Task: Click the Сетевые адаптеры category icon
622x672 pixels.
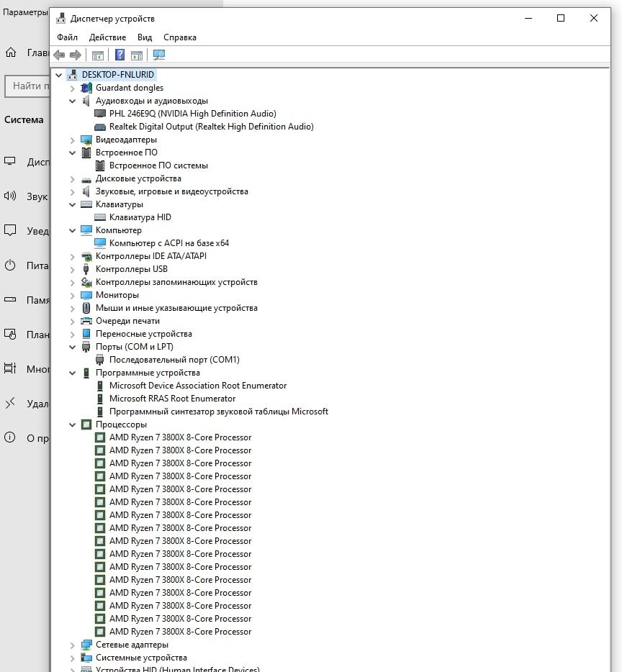Action: [x=86, y=645]
